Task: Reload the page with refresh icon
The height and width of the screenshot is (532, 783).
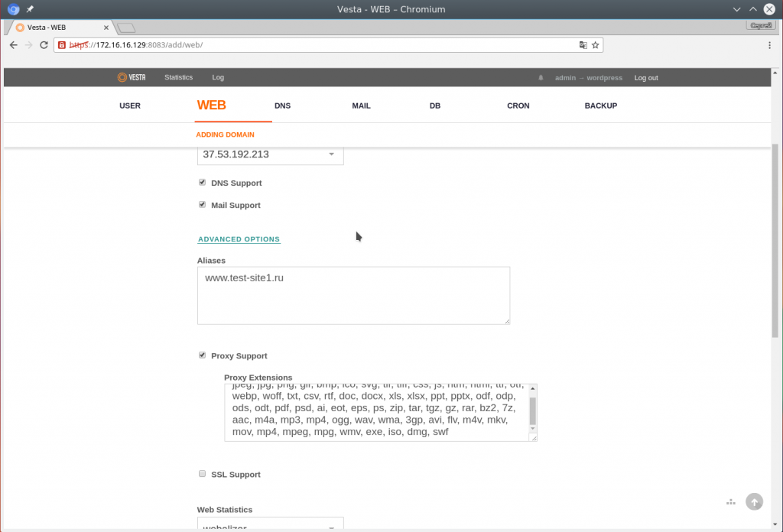Action: point(44,45)
